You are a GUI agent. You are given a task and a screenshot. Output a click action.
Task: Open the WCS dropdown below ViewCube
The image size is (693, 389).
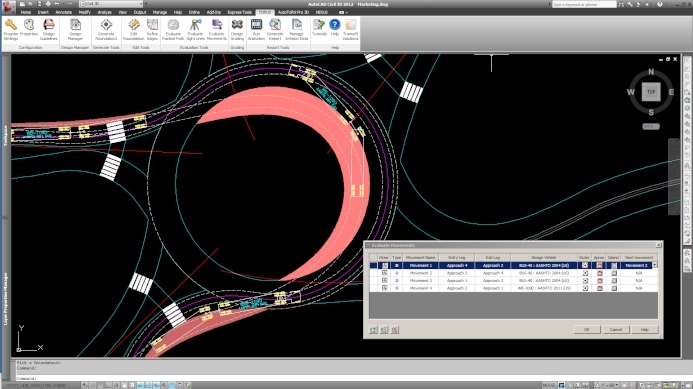click(x=651, y=126)
